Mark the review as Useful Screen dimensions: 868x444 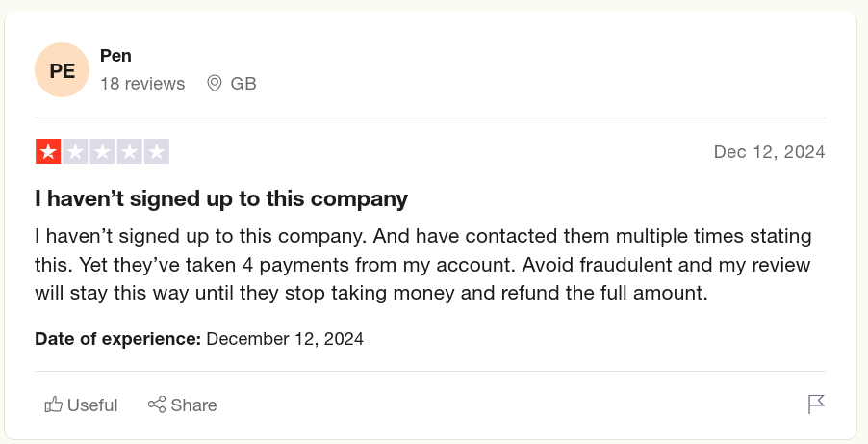coord(82,405)
